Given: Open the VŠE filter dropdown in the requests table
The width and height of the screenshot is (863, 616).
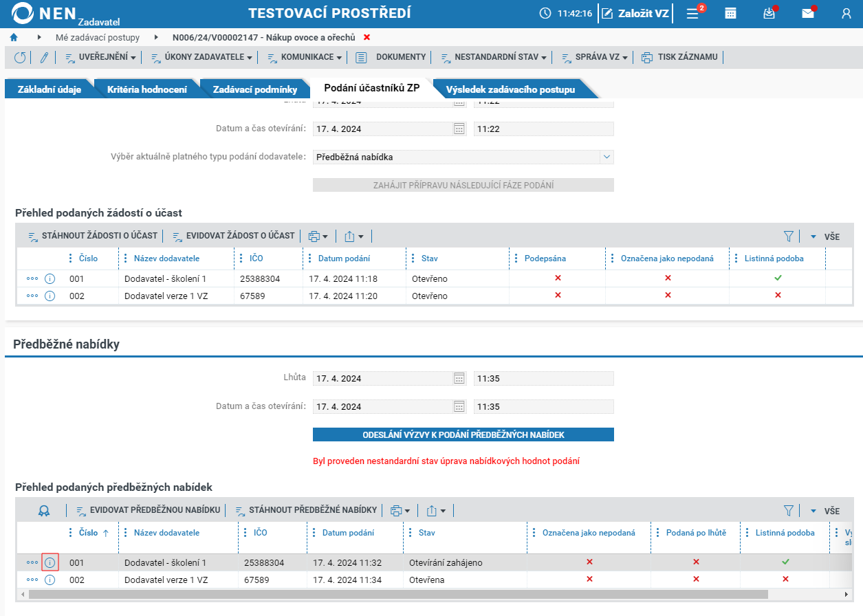Looking at the screenshot, I should click(x=825, y=236).
